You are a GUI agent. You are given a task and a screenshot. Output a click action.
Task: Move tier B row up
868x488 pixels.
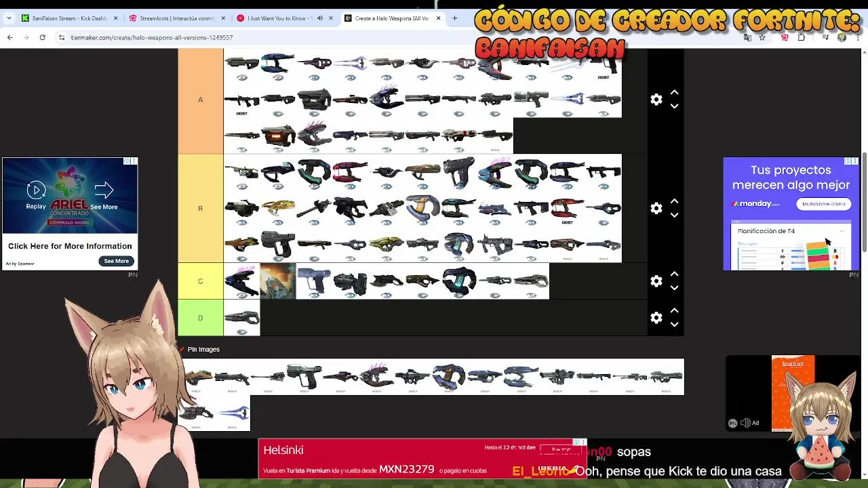674,201
